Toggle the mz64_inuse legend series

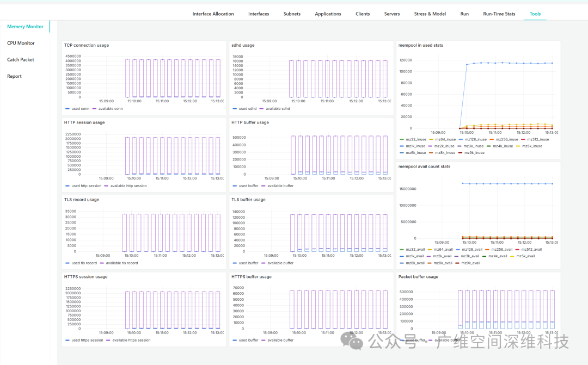(x=443, y=139)
